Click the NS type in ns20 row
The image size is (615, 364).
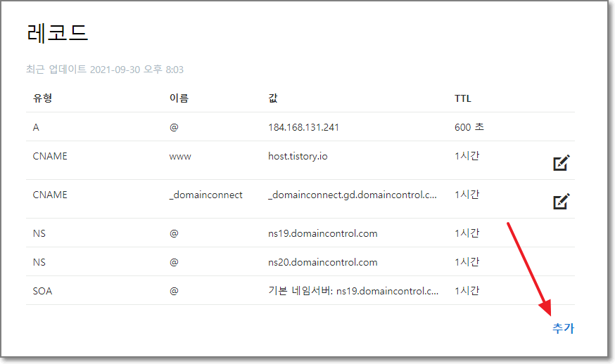(x=39, y=263)
